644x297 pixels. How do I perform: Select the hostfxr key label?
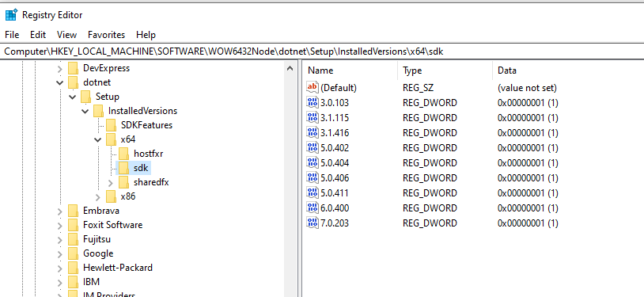(149, 154)
